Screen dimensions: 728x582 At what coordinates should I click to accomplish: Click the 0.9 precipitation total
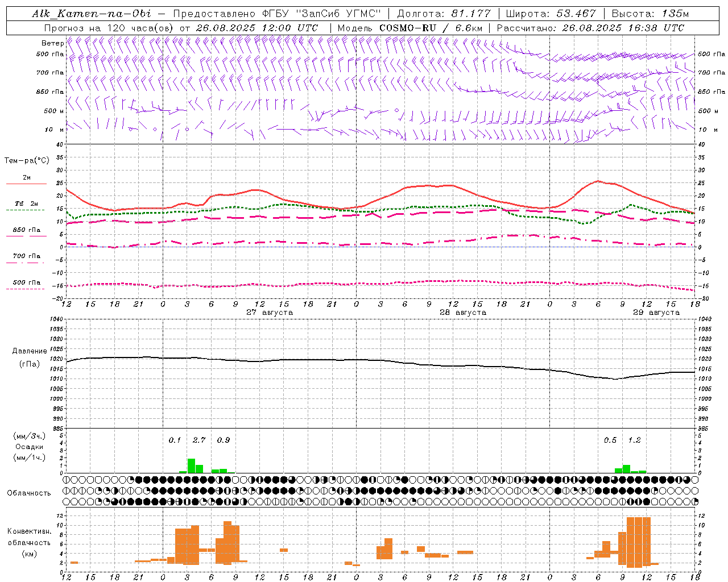[224, 440]
